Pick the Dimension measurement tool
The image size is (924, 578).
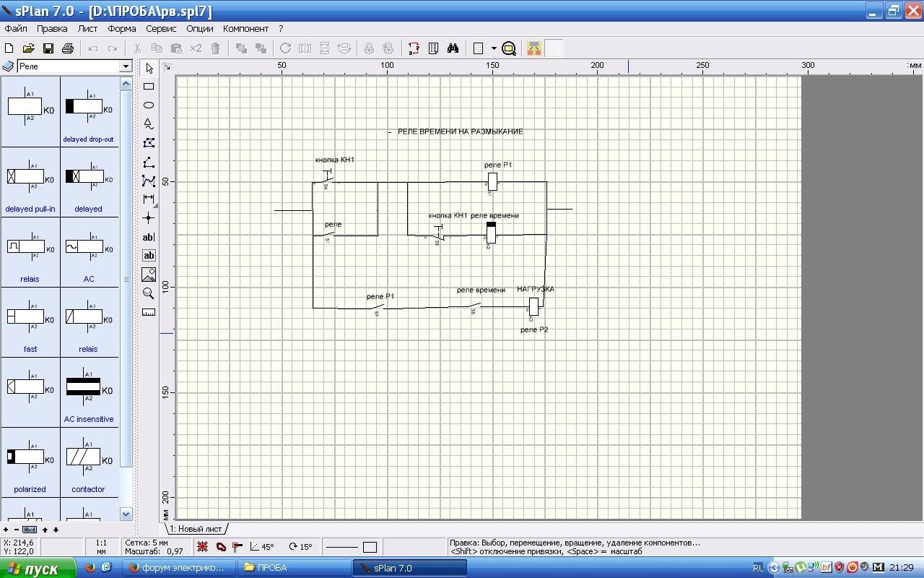pos(149,199)
